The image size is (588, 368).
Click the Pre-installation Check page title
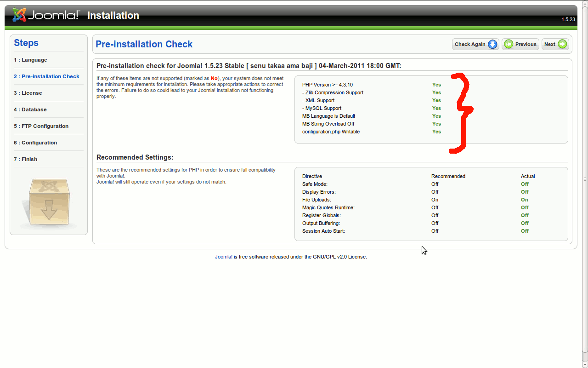(x=144, y=44)
